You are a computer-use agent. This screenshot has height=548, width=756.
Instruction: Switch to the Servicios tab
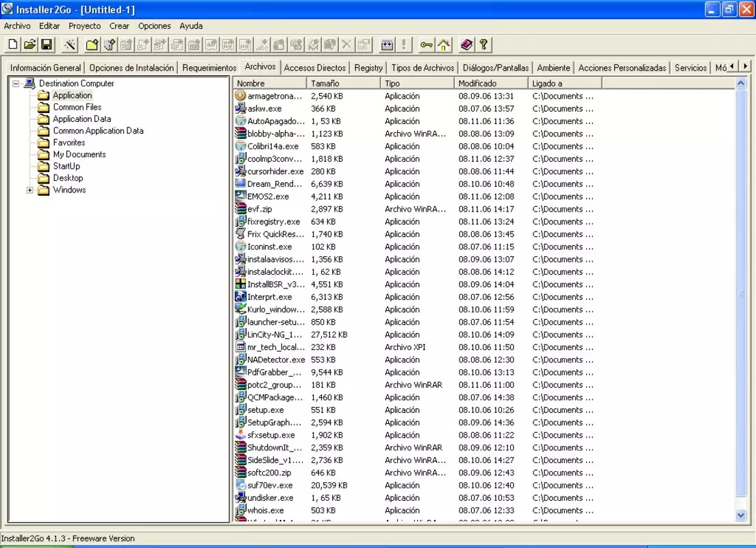point(691,68)
